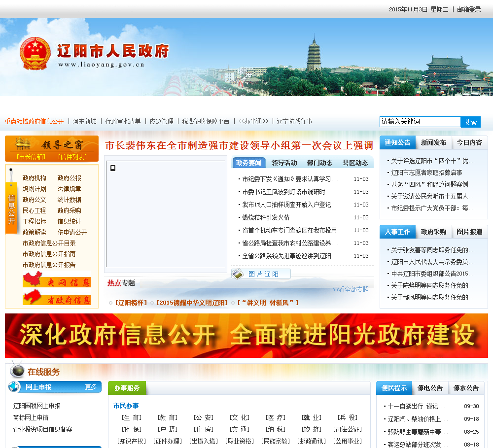Open the [司法公证] service category
Image resolution: width=493 pixels, height=448 pixels.
pos(348,429)
